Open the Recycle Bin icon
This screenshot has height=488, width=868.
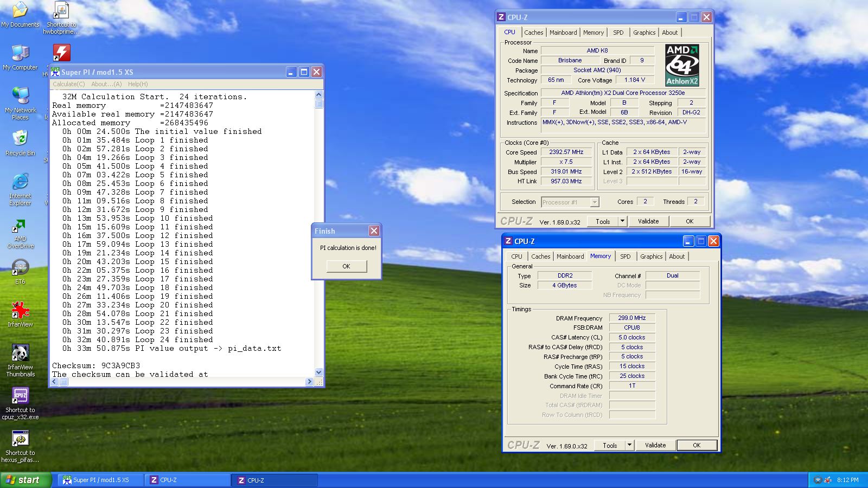[20, 143]
